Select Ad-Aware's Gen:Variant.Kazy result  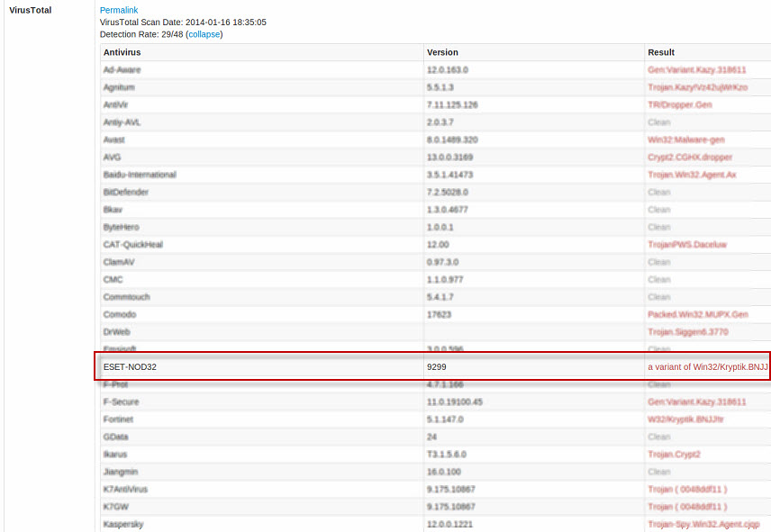[x=697, y=69]
